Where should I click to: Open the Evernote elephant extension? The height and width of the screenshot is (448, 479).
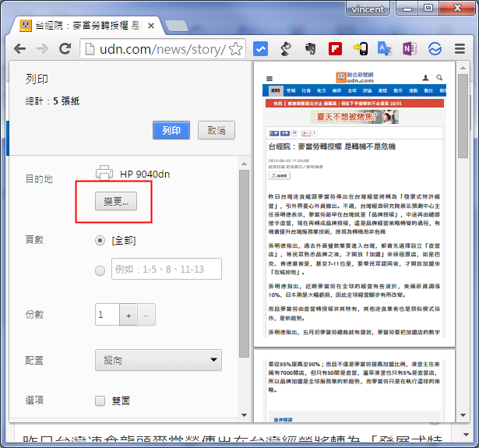click(310, 49)
